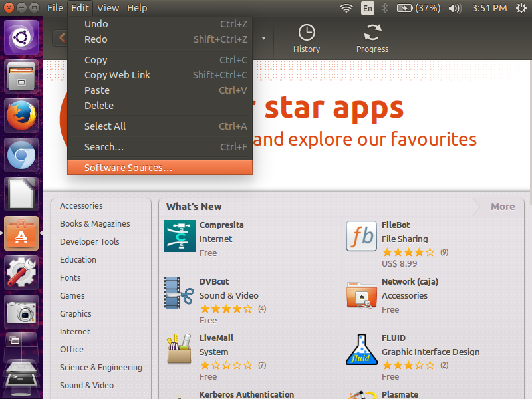
Task: Click the Compresita title text
Action: (x=221, y=225)
